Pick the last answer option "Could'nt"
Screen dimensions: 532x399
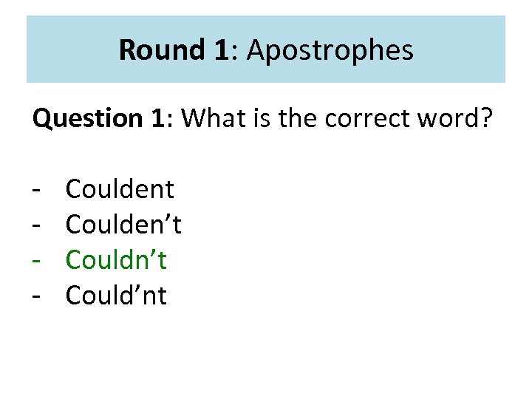[116, 296]
